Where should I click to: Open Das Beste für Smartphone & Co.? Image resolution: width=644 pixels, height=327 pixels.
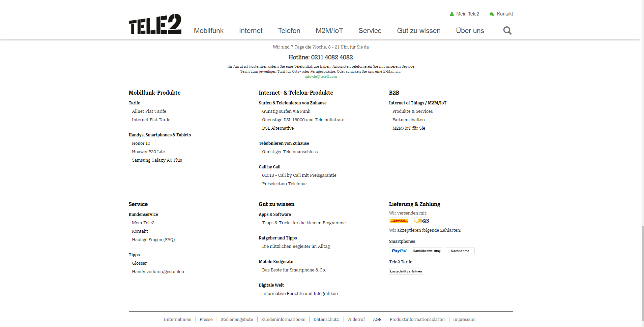pyautogui.click(x=294, y=270)
